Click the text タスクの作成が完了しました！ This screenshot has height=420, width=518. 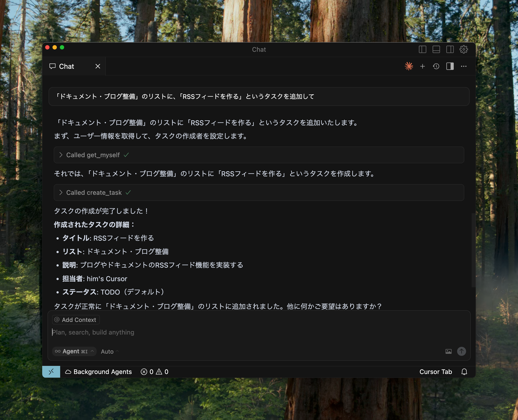(101, 211)
